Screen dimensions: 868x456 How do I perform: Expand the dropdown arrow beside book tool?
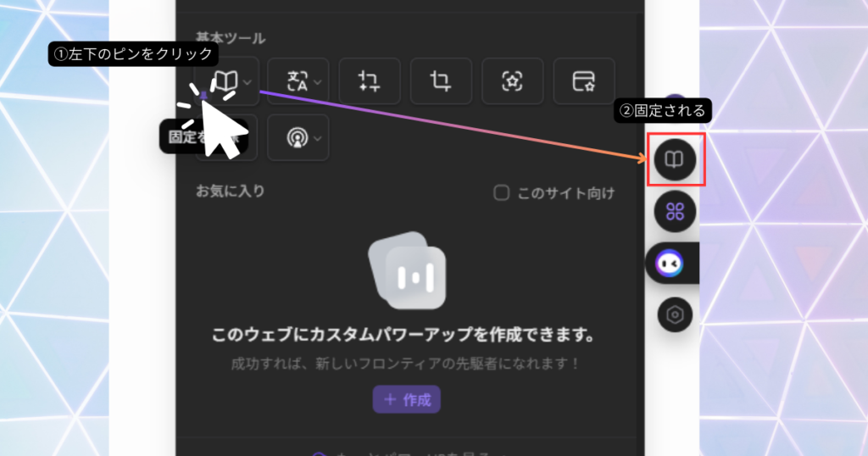click(x=247, y=82)
